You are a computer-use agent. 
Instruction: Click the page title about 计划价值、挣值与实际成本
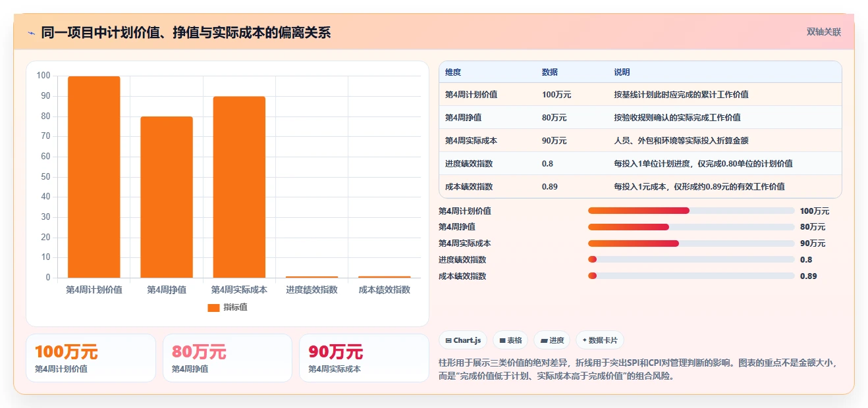pyautogui.click(x=186, y=32)
